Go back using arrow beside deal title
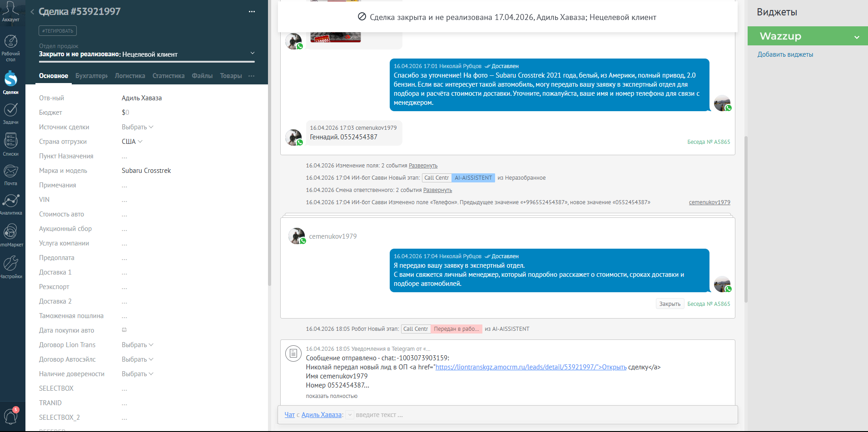 pos(32,12)
